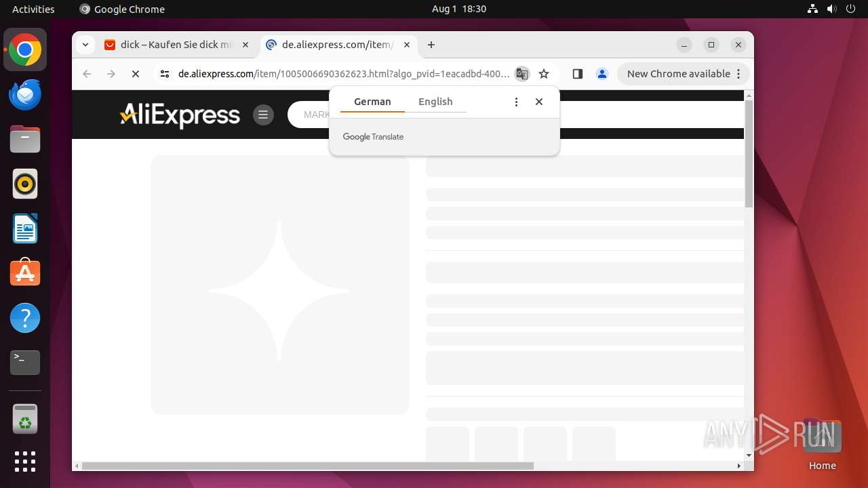Click the scroll right arrow
Screen dimensions: 868x488
(x=739, y=466)
